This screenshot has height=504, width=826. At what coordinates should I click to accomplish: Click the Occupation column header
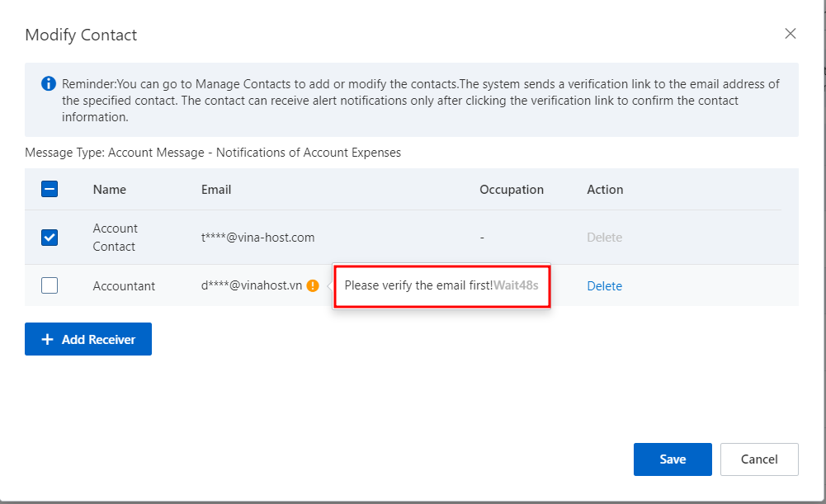[x=512, y=190]
